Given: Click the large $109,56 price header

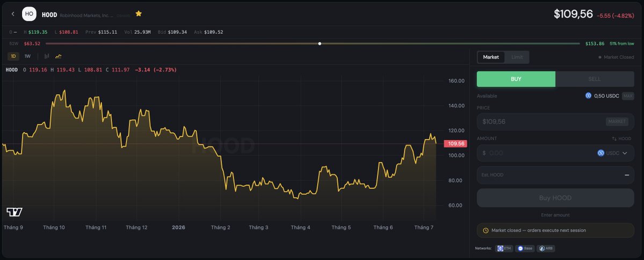Looking at the screenshot, I should pos(573,14).
